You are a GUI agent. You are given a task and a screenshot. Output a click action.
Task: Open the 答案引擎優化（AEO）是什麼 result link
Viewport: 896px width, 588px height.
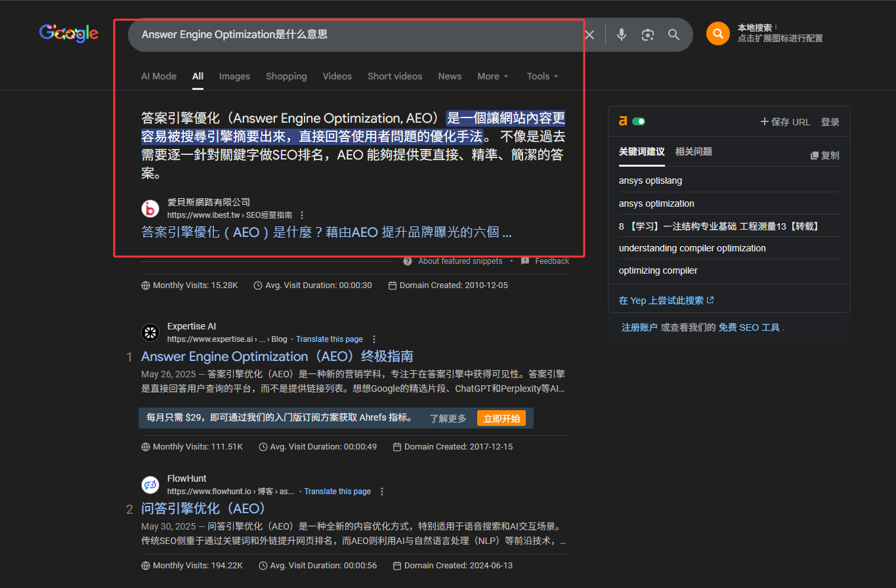coord(326,232)
